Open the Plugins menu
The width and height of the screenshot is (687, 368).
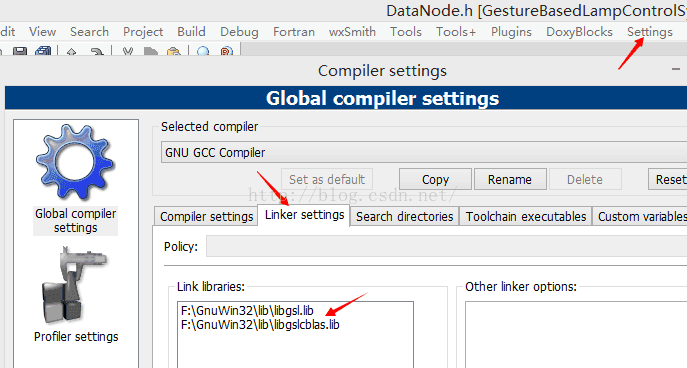click(x=511, y=32)
